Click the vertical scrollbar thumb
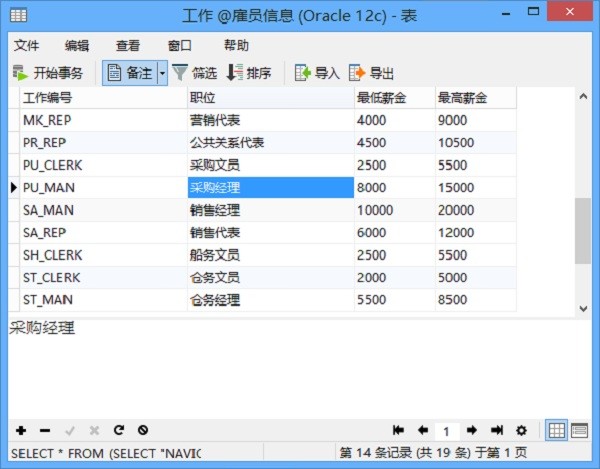This screenshot has height=469, width=600. (582, 230)
